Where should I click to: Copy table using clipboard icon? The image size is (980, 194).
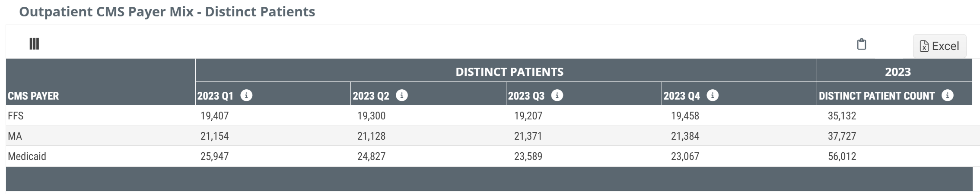point(861,44)
